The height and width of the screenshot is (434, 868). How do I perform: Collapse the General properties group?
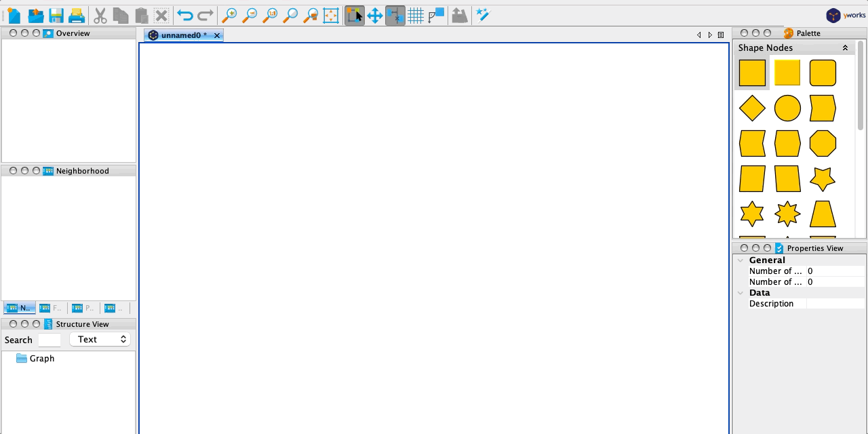click(741, 260)
